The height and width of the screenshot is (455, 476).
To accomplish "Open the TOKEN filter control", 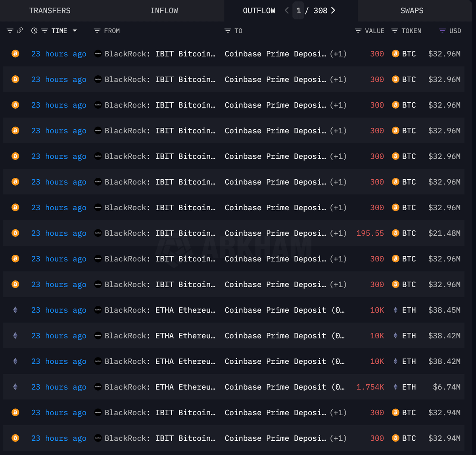I will (394, 30).
